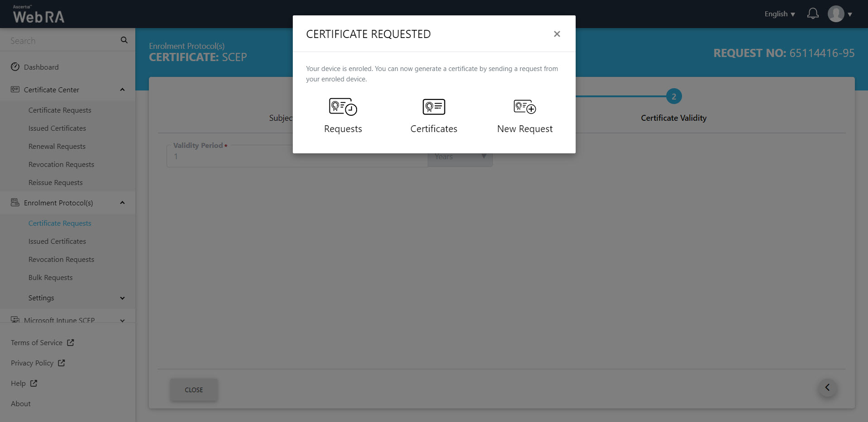Collapse the Enrolment Protocol(s) section
The height and width of the screenshot is (422, 868).
(122, 203)
